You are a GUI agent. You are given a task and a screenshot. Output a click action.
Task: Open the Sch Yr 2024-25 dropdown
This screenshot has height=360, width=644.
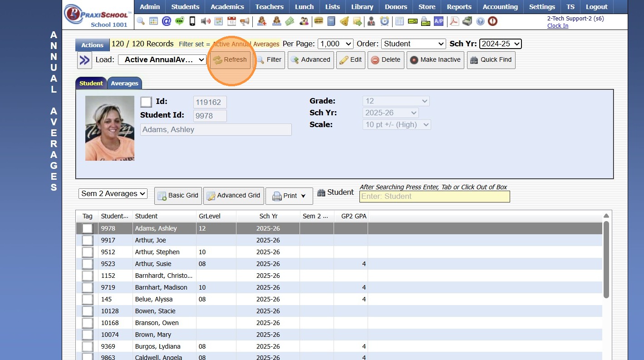[x=500, y=44]
